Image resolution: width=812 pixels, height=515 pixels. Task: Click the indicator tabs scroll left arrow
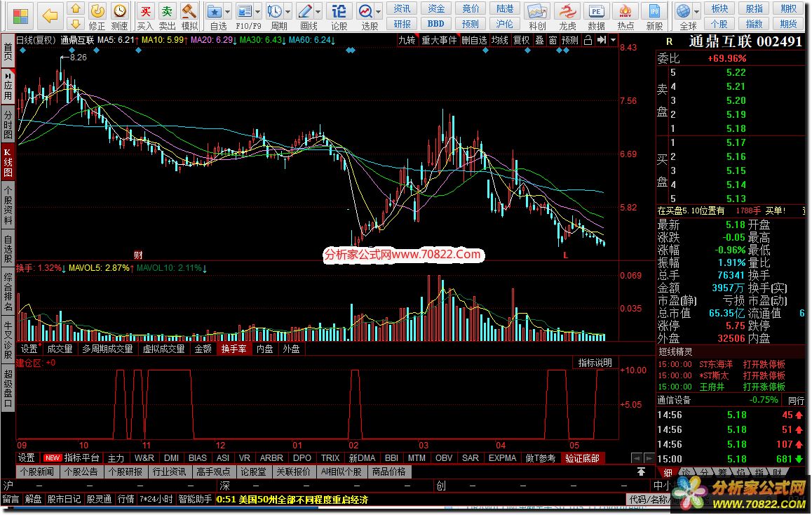637,458
